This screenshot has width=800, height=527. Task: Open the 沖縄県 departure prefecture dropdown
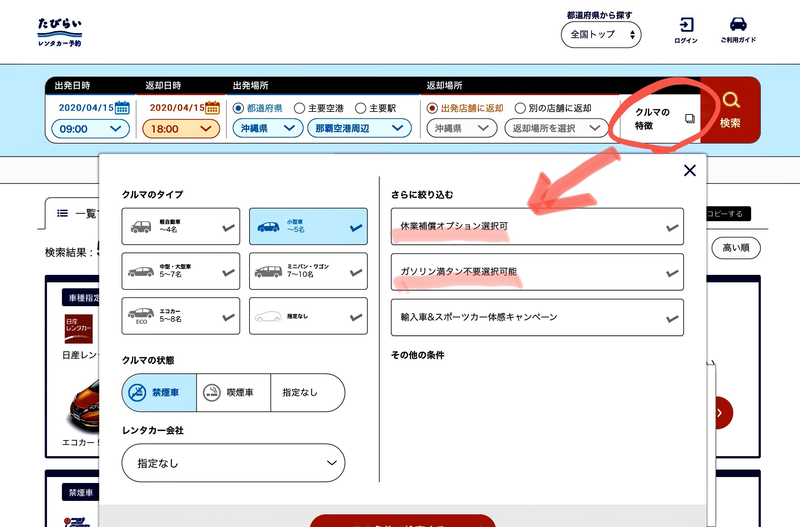pos(267,128)
